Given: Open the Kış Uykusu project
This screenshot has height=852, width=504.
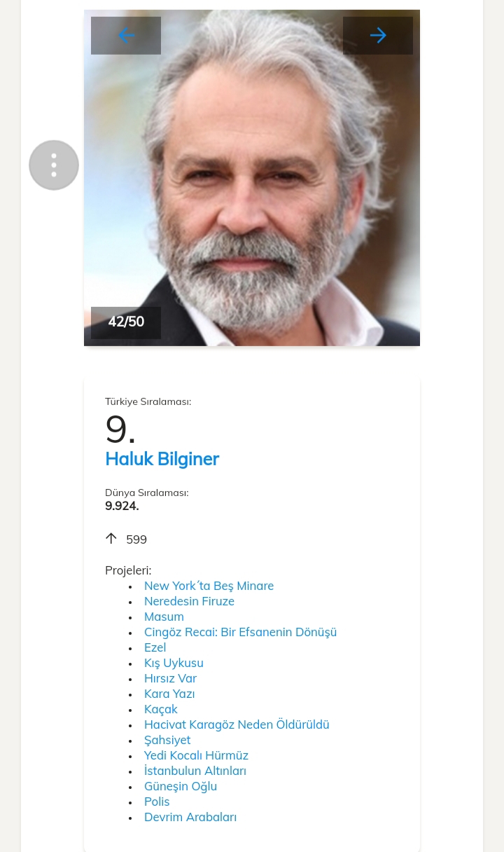Looking at the screenshot, I should pos(174,664).
